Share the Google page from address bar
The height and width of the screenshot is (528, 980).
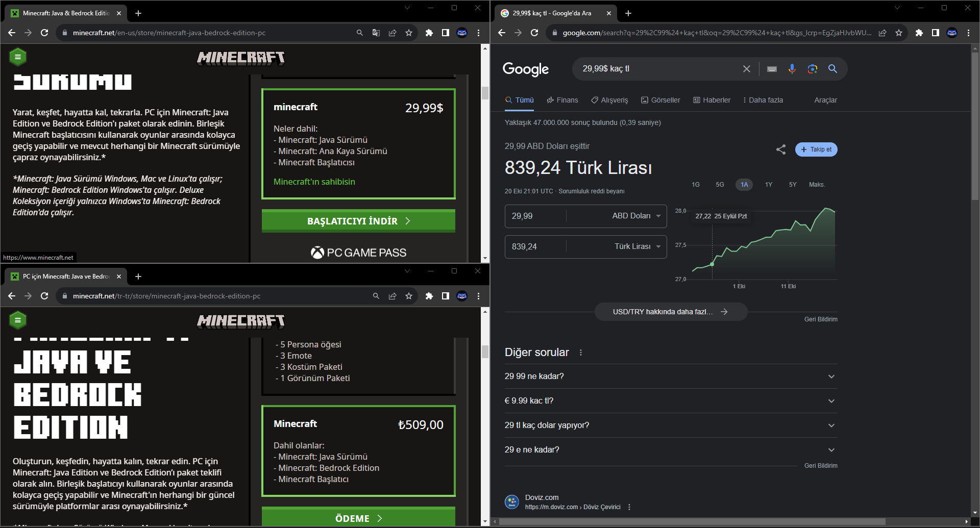(883, 33)
